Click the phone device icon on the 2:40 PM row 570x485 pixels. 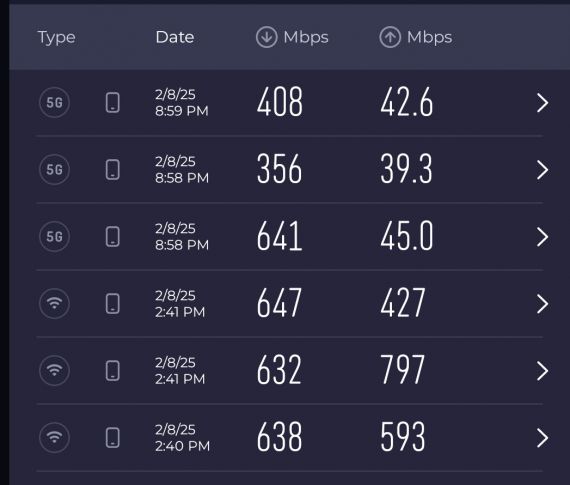click(113, 437)
